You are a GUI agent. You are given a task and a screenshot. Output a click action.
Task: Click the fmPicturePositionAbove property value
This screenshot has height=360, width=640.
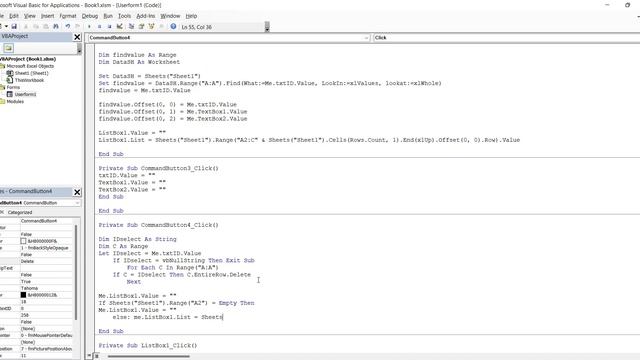[47, 349]
